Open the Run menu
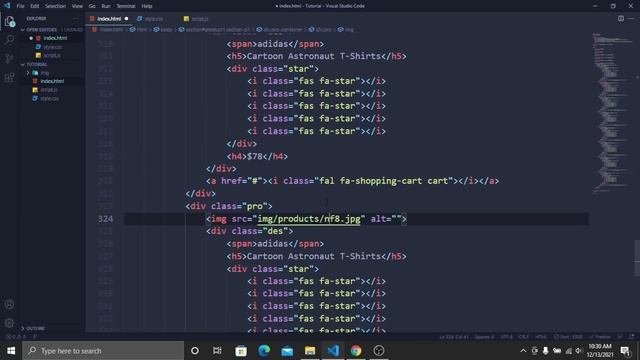 coord(106,6)
